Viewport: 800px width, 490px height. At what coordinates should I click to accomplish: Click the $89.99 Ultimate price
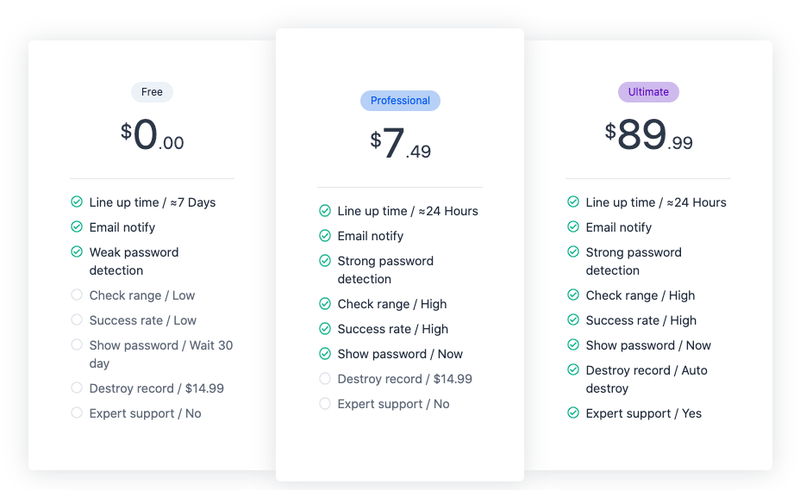tap(648, 134)
